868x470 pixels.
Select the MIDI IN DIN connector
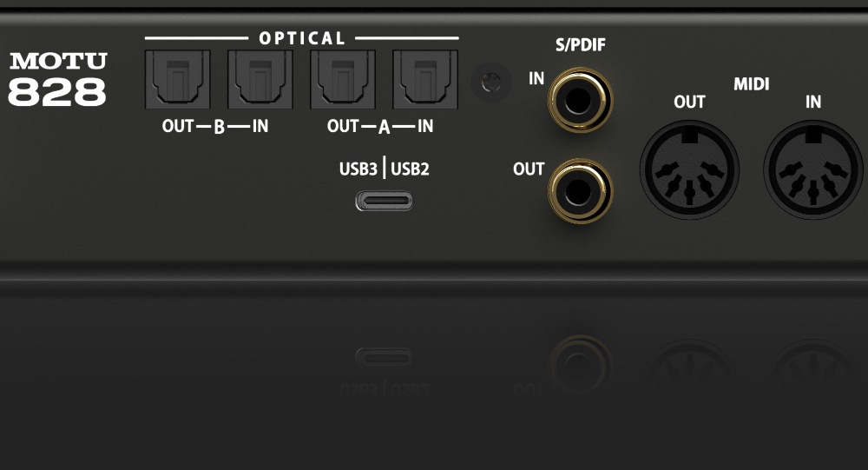(x=813, y=169)
